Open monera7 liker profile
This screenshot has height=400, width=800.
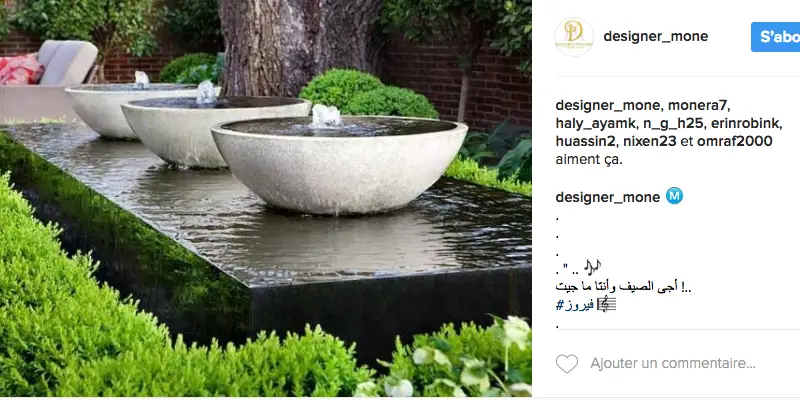pos(699,106)
